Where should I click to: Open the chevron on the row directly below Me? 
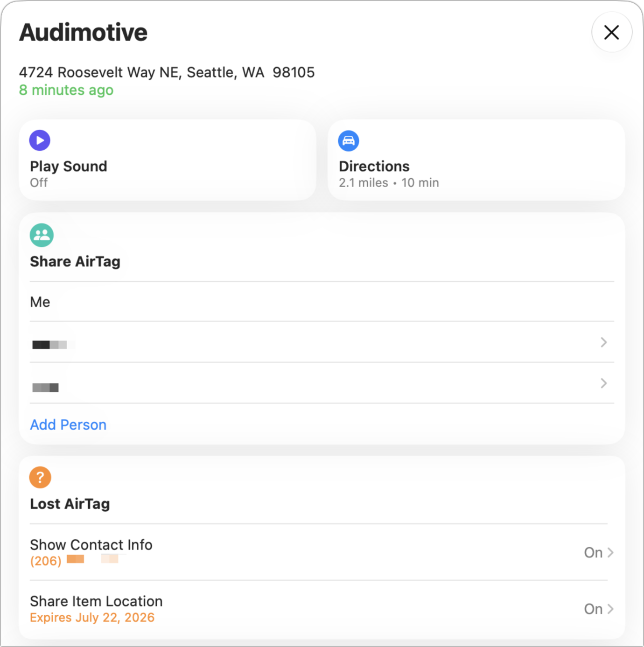(x=603, y=342)
